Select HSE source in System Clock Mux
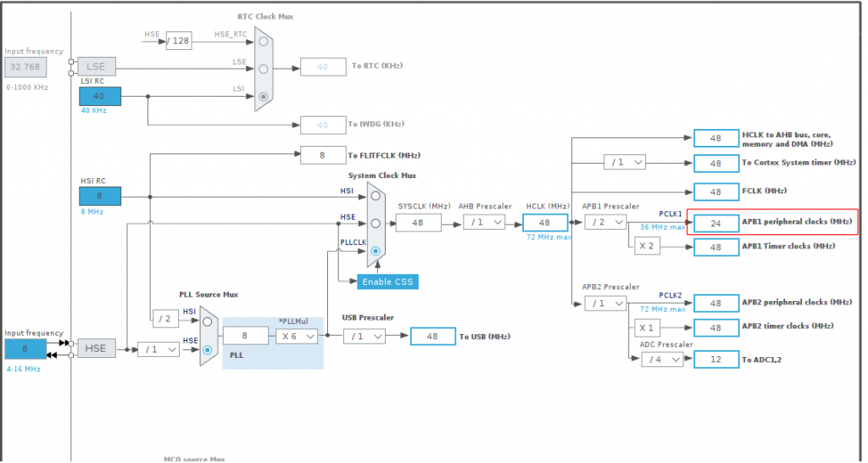The image size is (868, 463). 376,223
